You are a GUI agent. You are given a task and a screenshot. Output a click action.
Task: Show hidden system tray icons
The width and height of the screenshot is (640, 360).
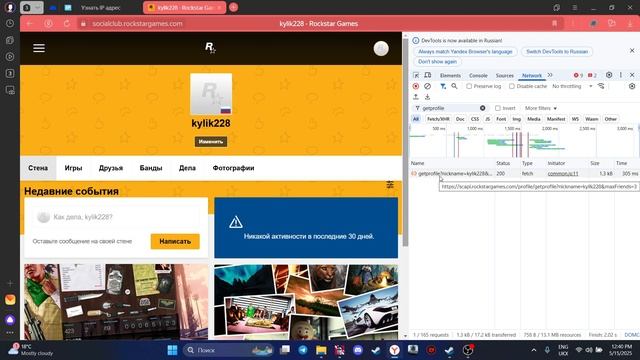(533, 350)
